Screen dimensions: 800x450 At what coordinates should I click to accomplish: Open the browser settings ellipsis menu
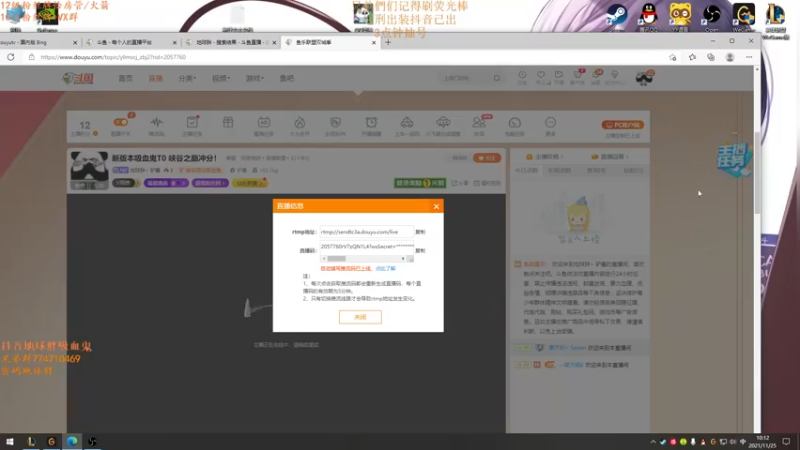coord(748,57)
